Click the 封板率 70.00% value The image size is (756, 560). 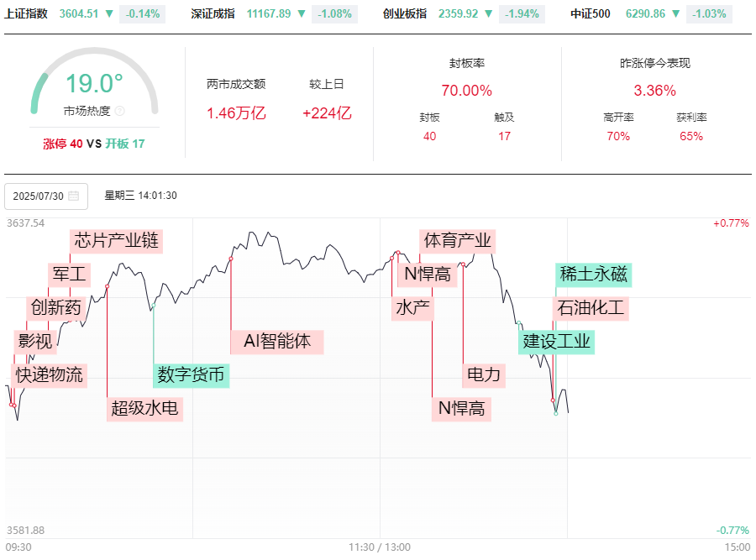tap(466, 91)
